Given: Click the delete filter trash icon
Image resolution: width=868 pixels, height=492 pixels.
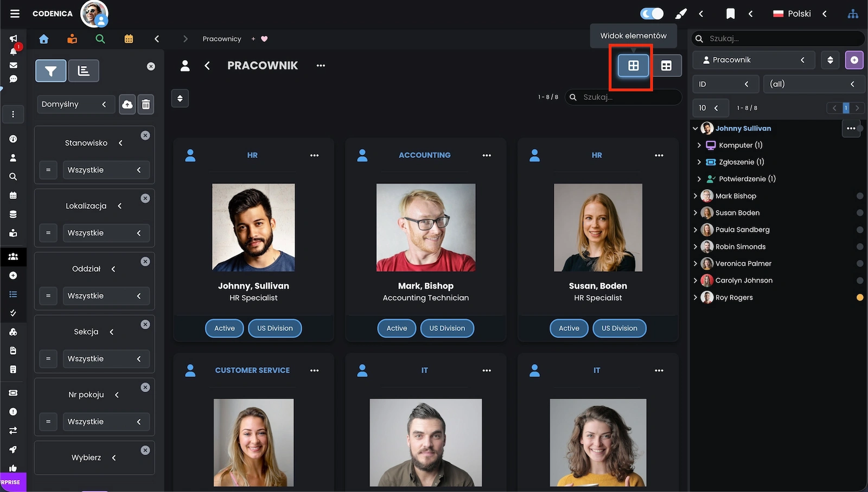Looking at the screenshot, I should 146,104.
